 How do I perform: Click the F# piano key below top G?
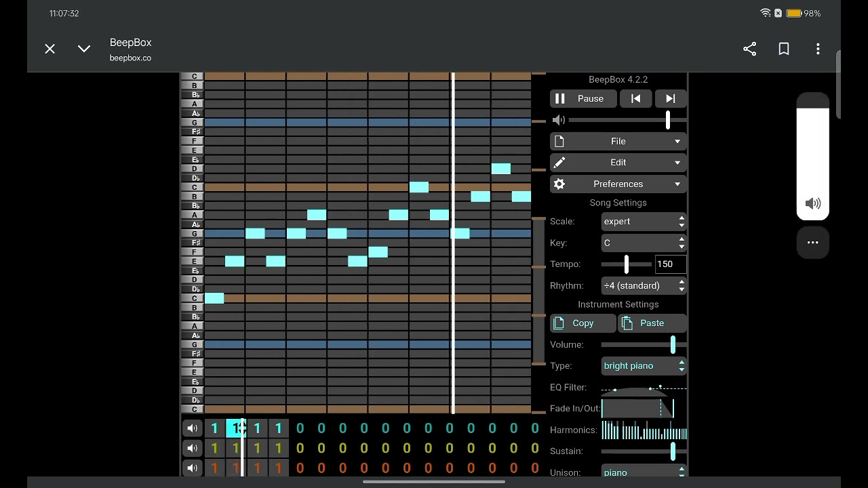[x=193, y=131]
